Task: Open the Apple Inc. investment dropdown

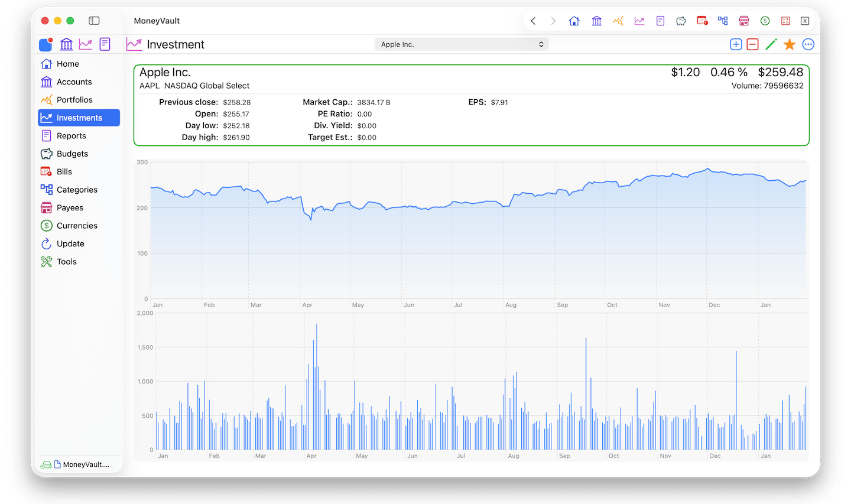Action: tap(462, 44)
